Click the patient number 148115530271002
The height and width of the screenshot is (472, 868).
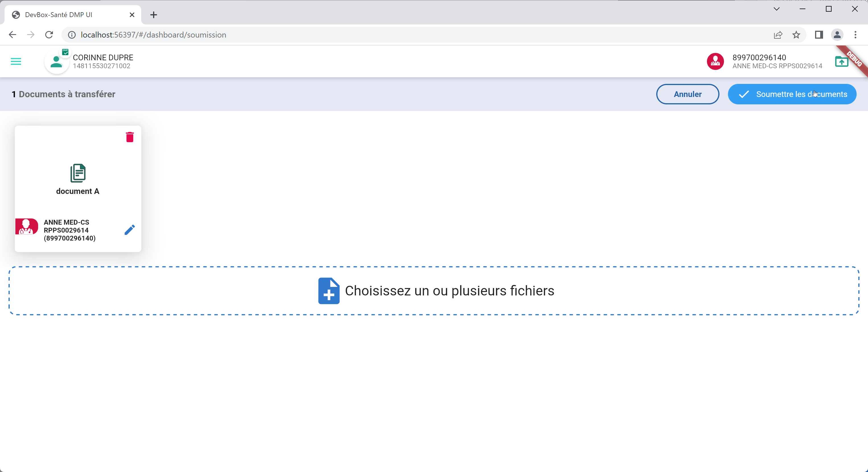101,66
